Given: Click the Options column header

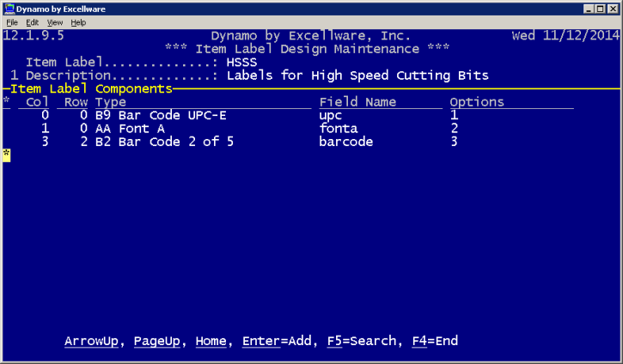Looking at the screenshot, I should (x=477, y=102).
